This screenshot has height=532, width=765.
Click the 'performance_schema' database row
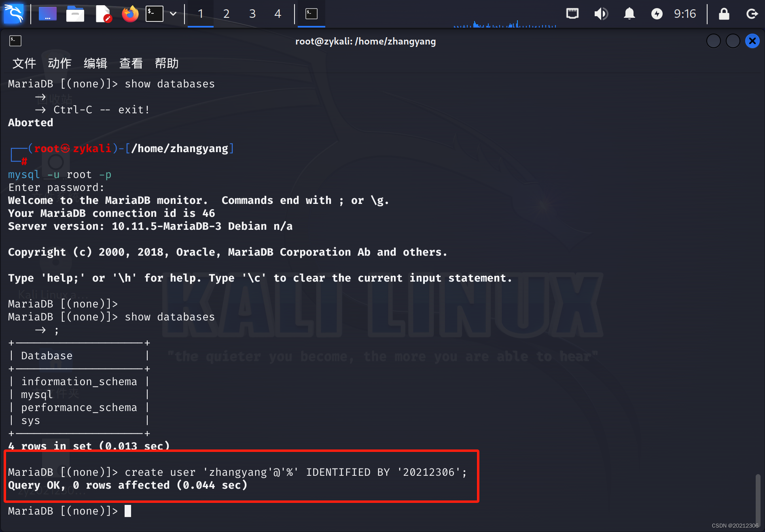coord(79,407)
